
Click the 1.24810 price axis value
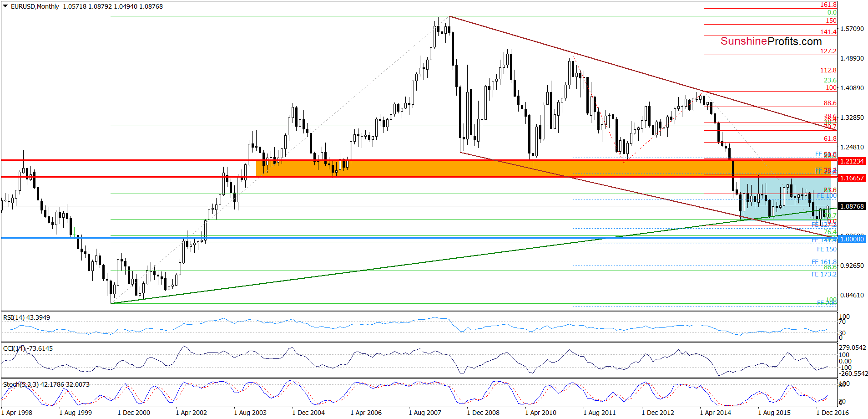(x=852, y=147)
